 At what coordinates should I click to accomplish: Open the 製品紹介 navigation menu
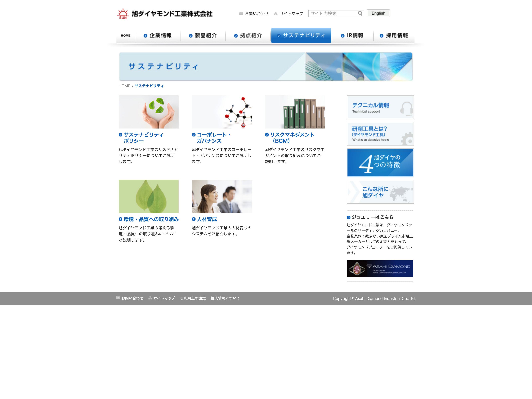coord(203,36)
